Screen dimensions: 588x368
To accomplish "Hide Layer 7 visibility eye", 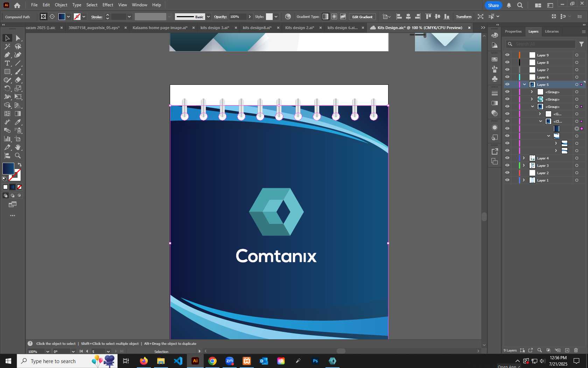I will tap(507, 70).
